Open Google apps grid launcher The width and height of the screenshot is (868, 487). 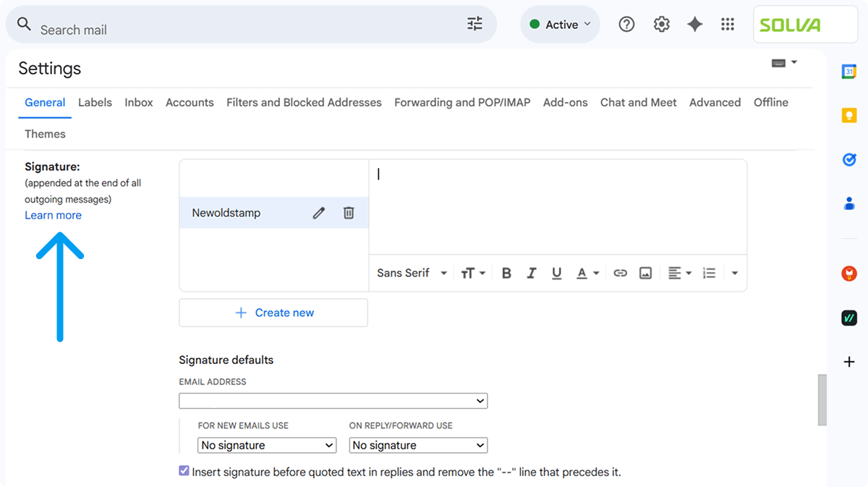[728, 25]
